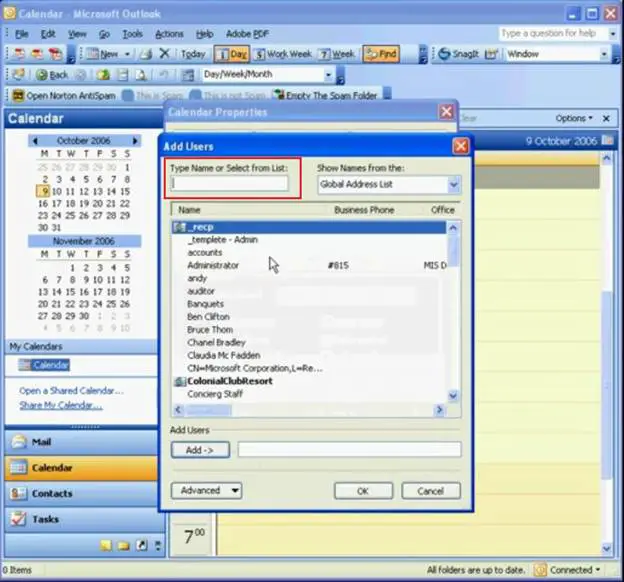This screenshot has height=582, width=624.
Task: Select ColonialClubResort in the name list
Action: 309,381
